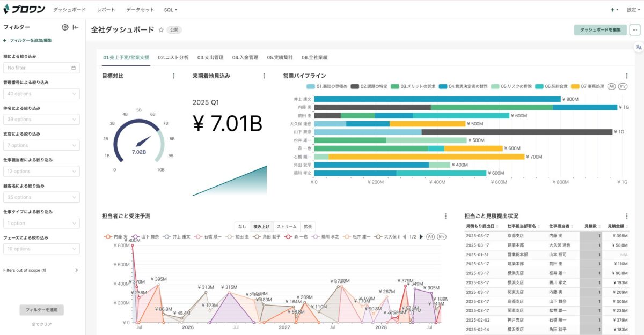Open the 担当者ごと受注予測 chart kebab menu
The width and height of the screenshot is (644, 335).
point(445,216)
